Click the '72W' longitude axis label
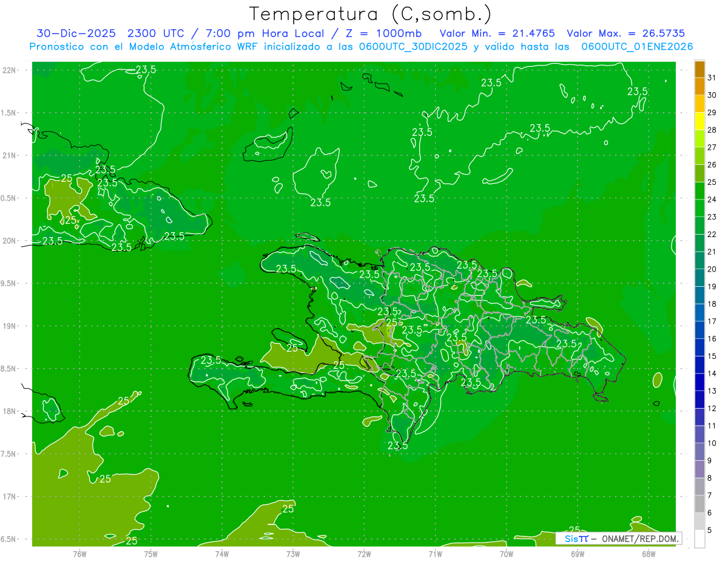 pyautogui.click(x=364, y=554)
